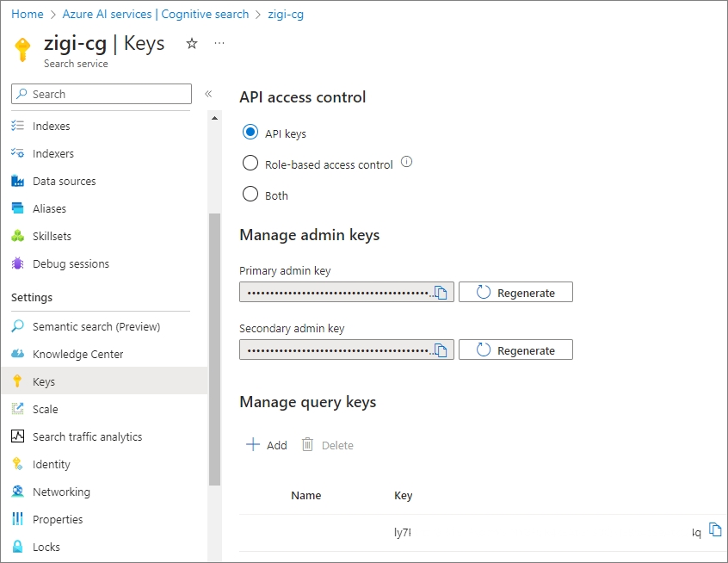Image resolution: width=728 pixels, height=563 pixels.
Task: Copy the secondary admin key
Action: point(441,350)
